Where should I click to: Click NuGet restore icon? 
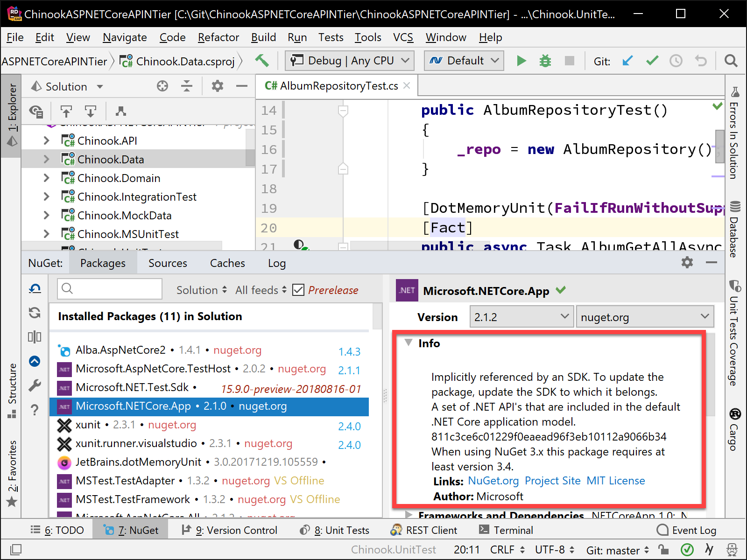point(35,289)
